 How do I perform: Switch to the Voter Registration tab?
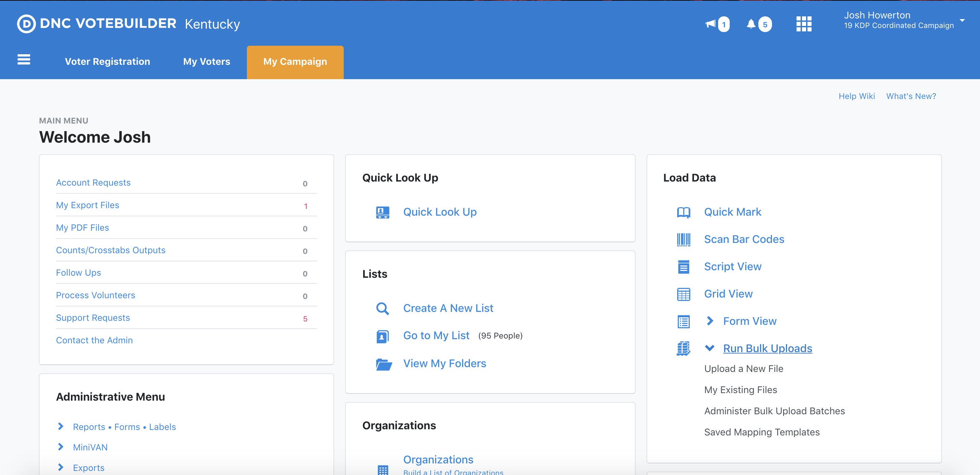tap(107, 62)
